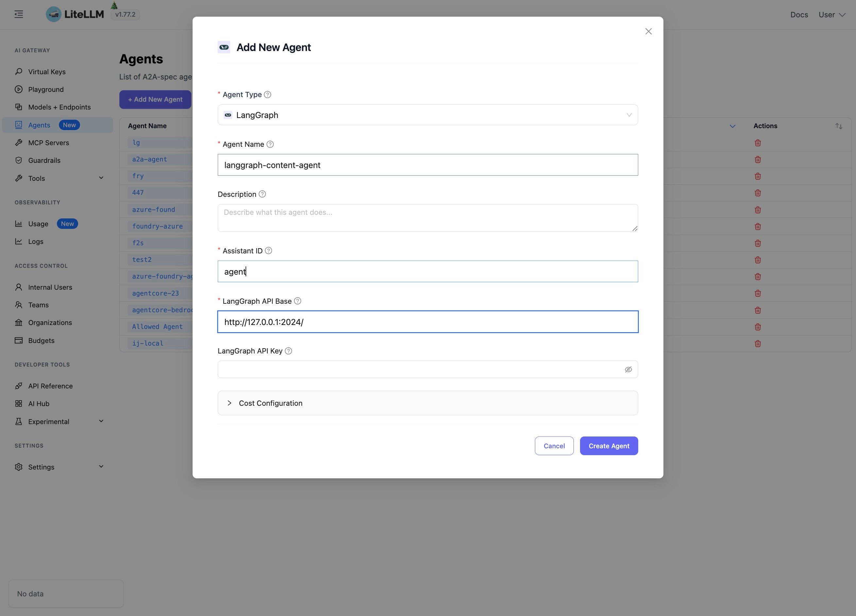Click into the Description text field

(428, 218)
